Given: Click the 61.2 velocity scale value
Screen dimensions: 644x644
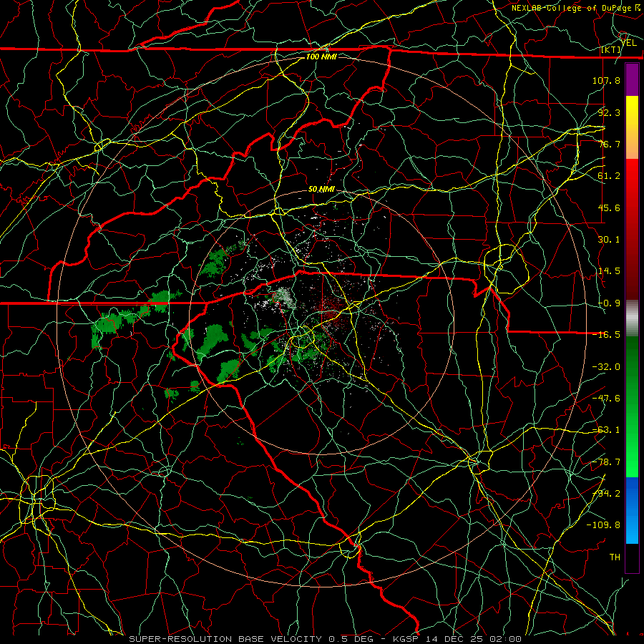Looking at the screenshot, I should (610, 176).
